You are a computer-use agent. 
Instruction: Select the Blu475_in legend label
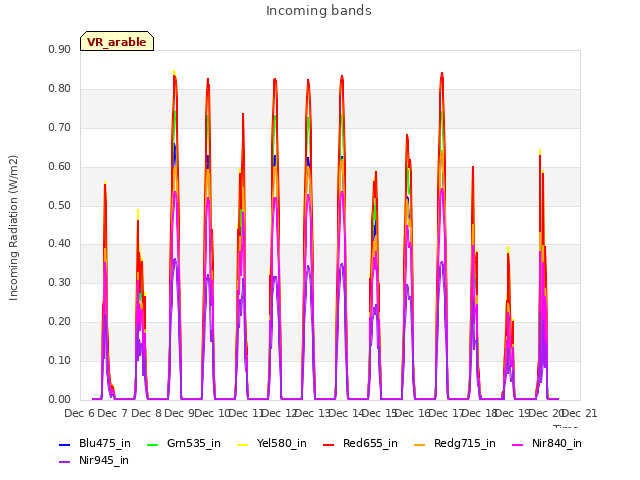(x=105, y=444)
